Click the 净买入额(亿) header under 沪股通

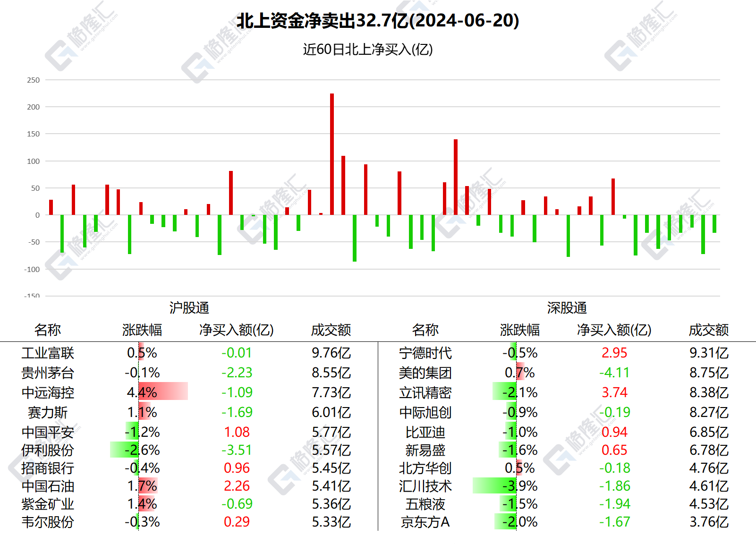pyautogui.click(x=237, y=330)
